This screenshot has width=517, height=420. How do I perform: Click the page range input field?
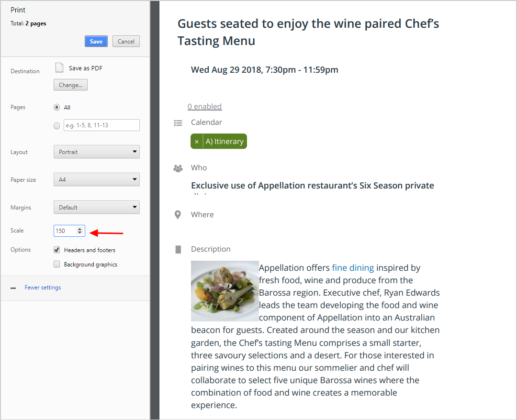(101, 125)
